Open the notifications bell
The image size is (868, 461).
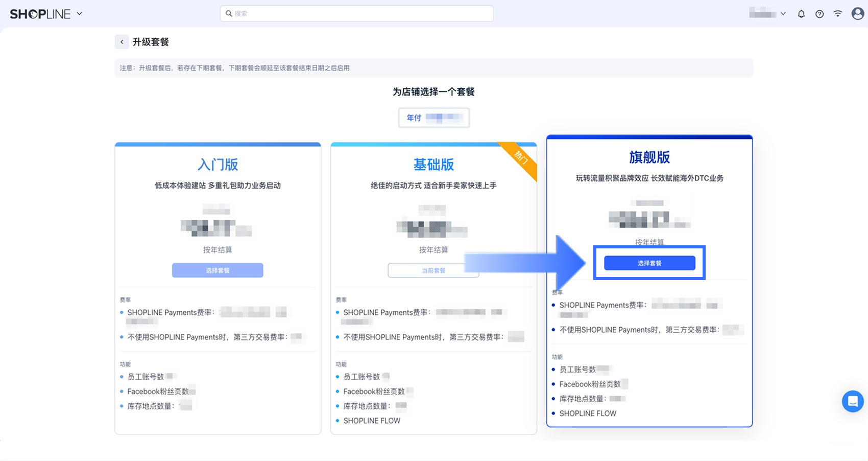click(801, 14)
